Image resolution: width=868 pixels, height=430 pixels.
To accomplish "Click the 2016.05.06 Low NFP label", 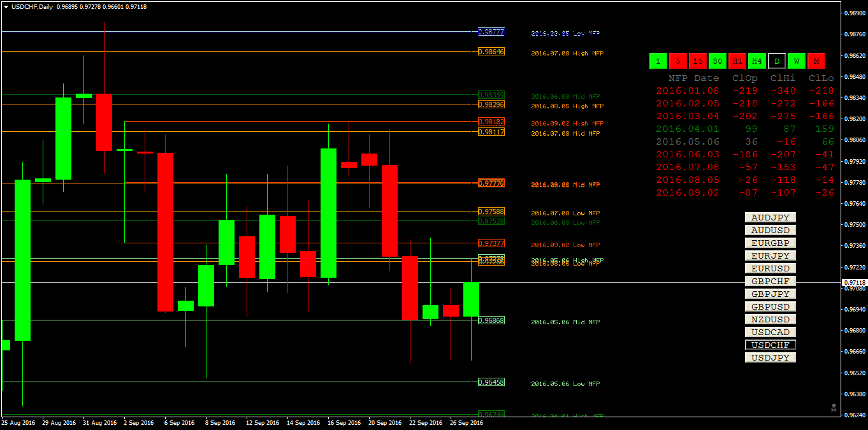I will pos(566,383).
